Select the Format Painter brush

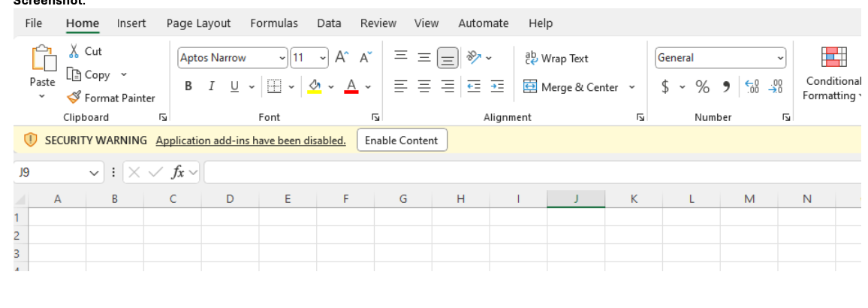tap(74, 98)
